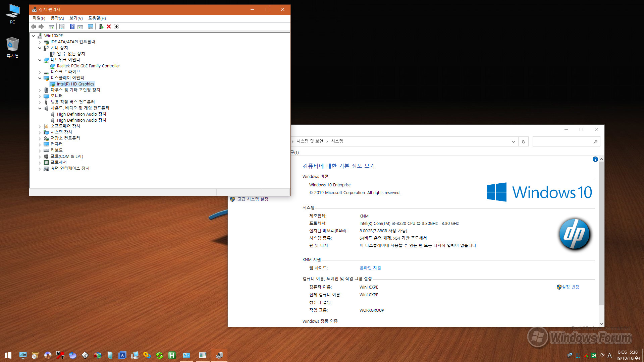
Task: Click the Forward arrow in Device Manager toolbar
Action: click(x=41, y=26)
